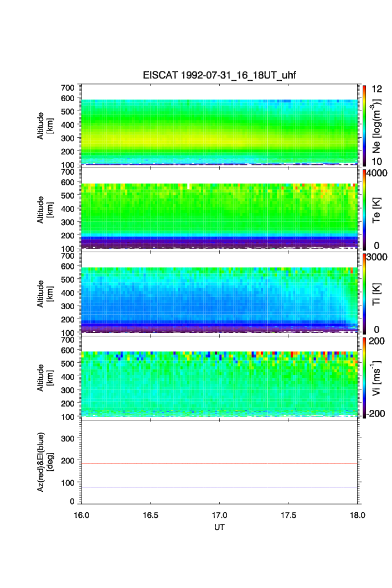
Task: Click the 16.5 x-axis tick label
Action: 150,515
